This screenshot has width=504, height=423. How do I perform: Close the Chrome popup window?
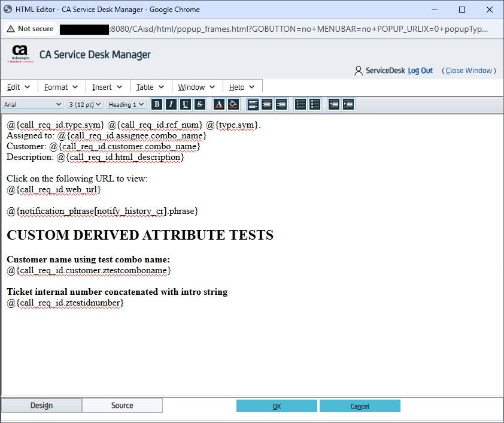[490, 10]
